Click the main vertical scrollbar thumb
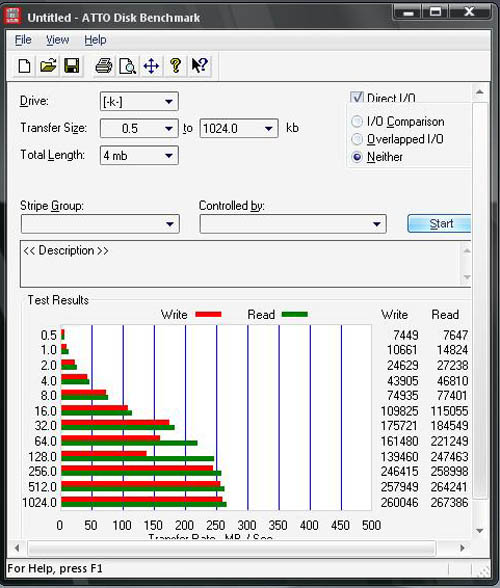 pos(479,300)
